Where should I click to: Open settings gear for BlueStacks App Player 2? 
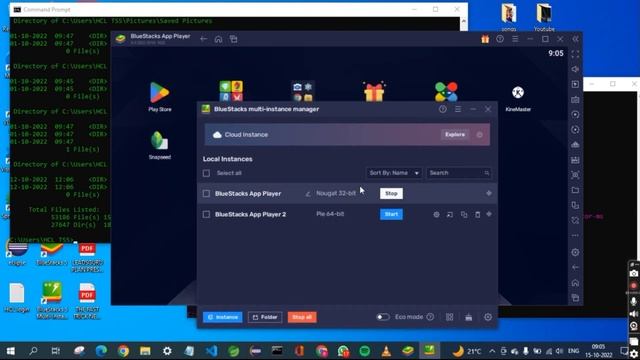click(x=436, y=214)
